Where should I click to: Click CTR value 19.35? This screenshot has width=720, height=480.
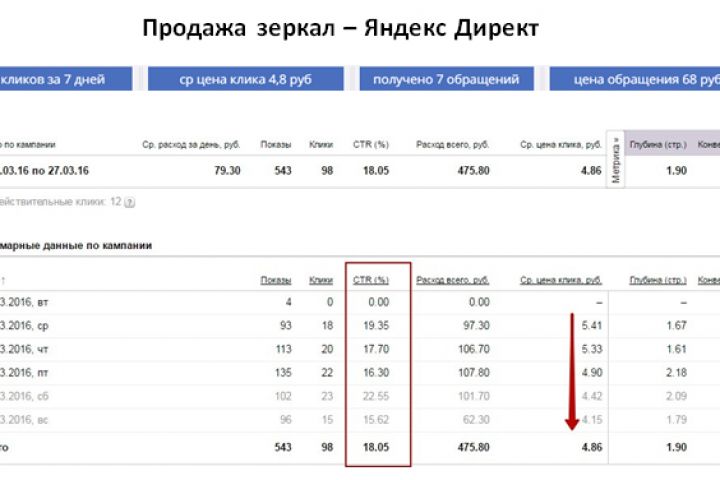click(x=376, y=326)
